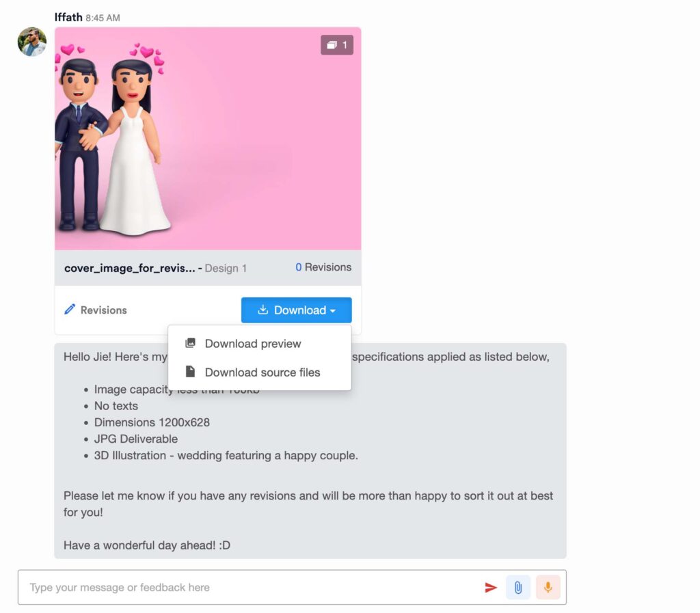Open the 0 Revisions link
This screenshot has width=700, height=613.
pos(323,267)
